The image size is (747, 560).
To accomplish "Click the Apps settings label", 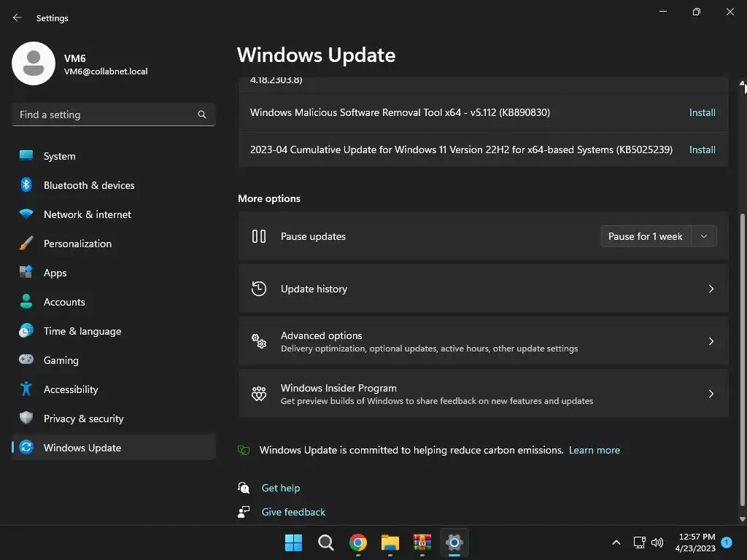I will click(x=55, y=273).
